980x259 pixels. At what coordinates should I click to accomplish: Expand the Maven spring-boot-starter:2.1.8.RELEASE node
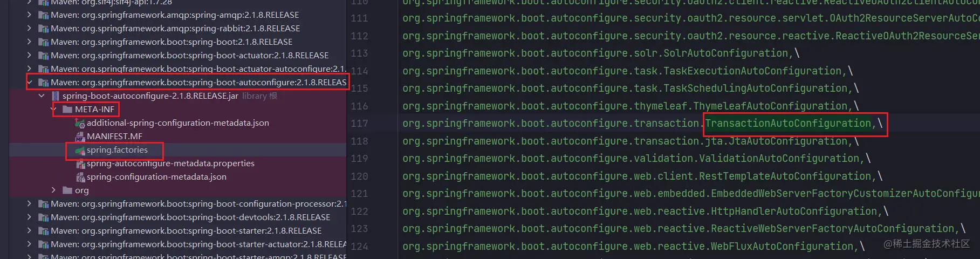tap(29, 231)
